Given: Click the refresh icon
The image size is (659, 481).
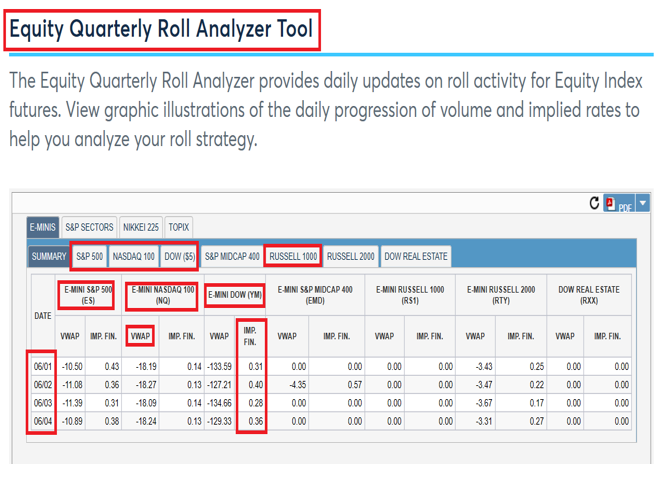Looking at the screenshot, I should tap(594, 203).
